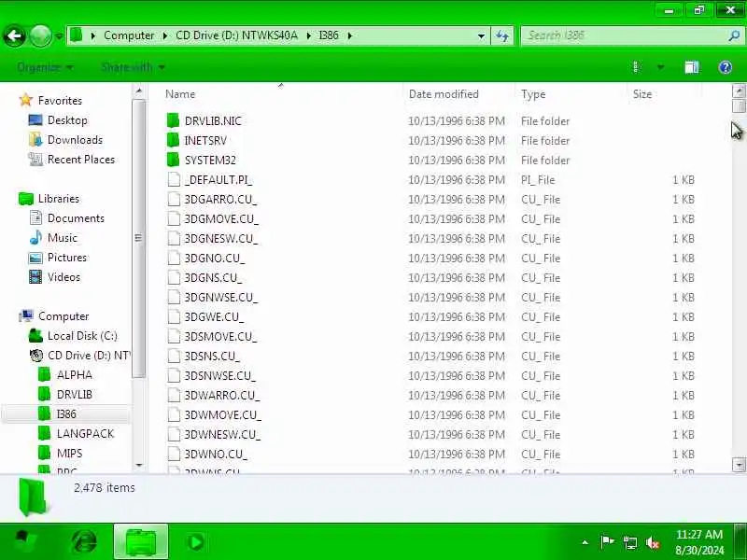Select the SYSTEM32 folder icon
The width and height of the screenshot is (747, 560).
click(x=174, y=160)
